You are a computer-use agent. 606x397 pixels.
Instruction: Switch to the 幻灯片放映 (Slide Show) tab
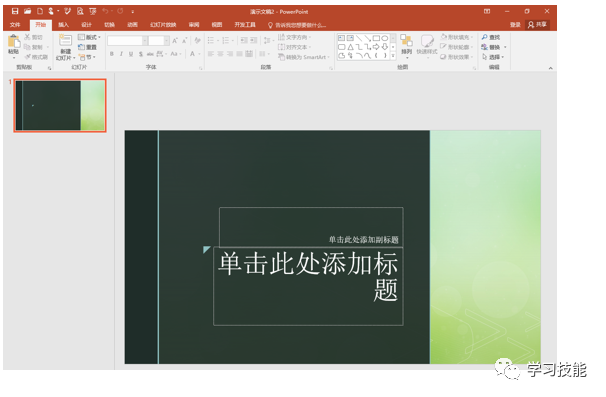coord(163,25)
